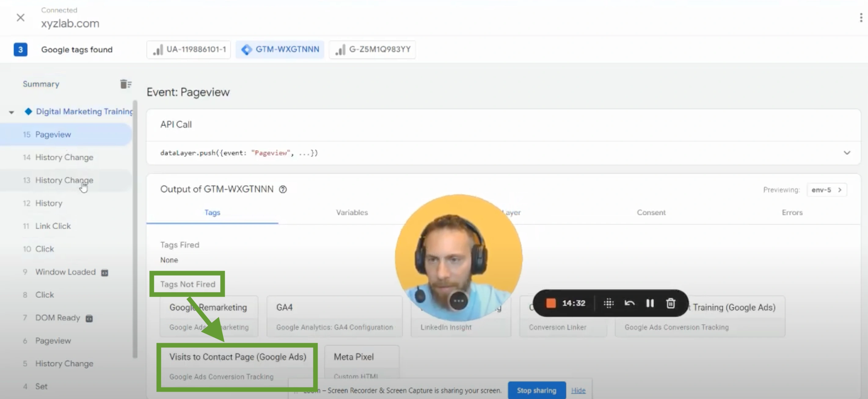Screen dimensions: 868x399
Task: Select event 10 Click
Action: pyautogui.click(x=66, y=249)
